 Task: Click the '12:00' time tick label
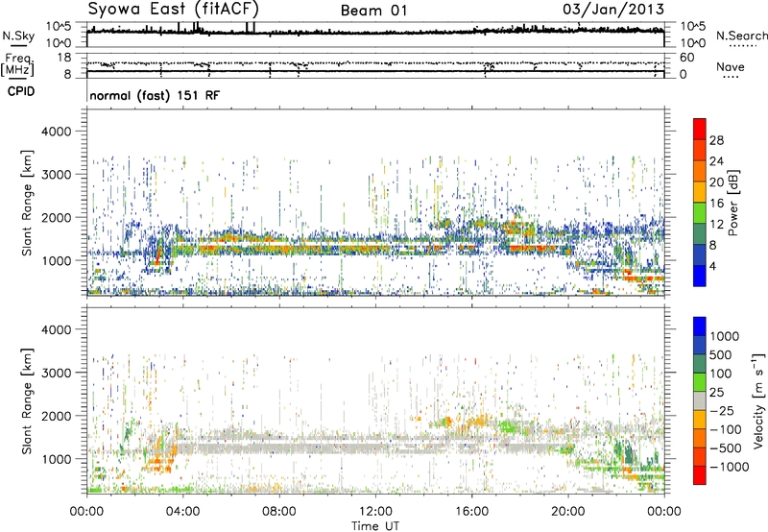[x=375, y=512]
